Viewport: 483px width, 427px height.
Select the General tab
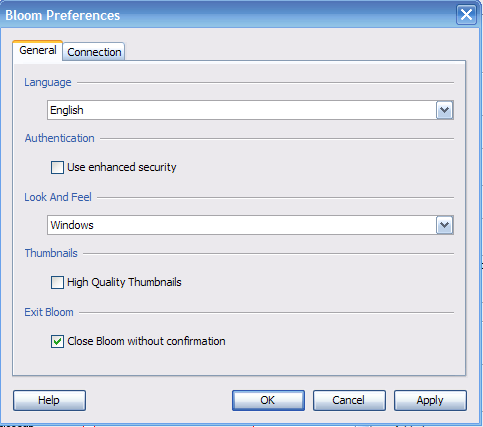coord(38,50)
